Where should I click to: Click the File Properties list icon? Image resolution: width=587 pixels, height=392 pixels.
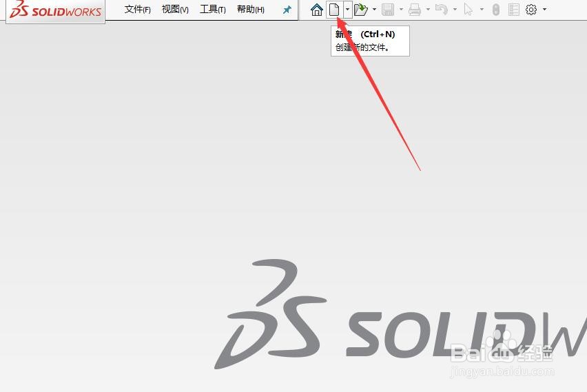pos(514,10)
